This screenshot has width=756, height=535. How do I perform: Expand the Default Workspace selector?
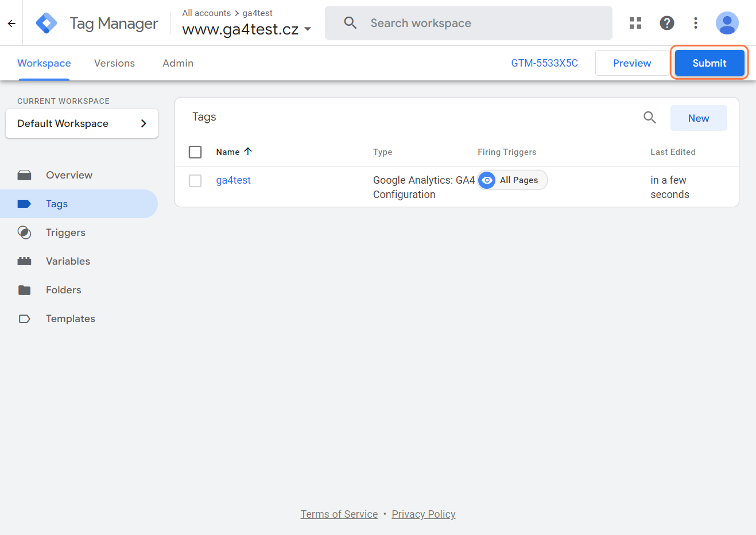point(82,123)
